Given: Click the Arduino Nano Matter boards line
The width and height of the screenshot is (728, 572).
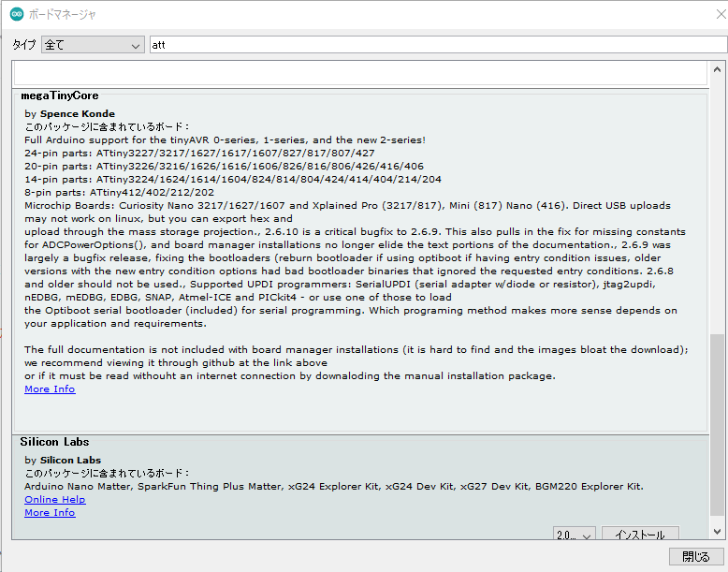Looking at the screenshot, I should 334,487.
